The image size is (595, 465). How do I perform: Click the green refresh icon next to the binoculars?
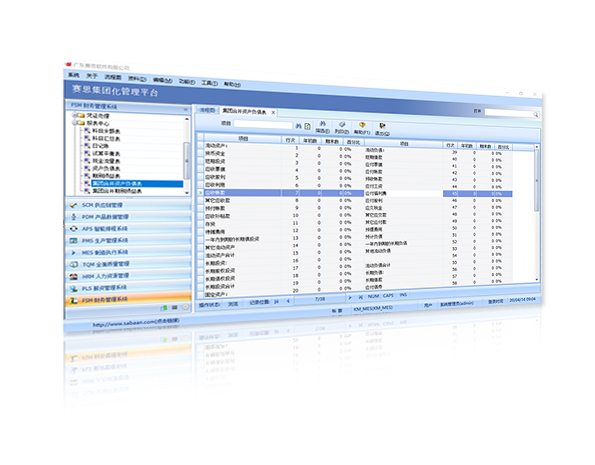[x=307, y=126]
